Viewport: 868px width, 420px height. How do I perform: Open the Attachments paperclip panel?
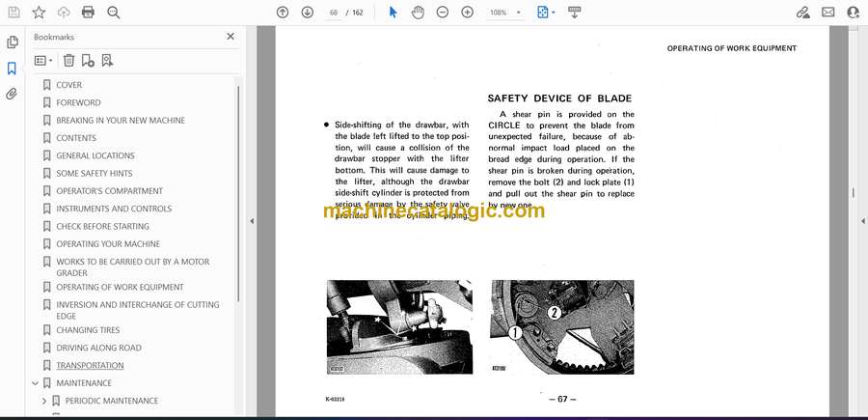click(12, 94)
